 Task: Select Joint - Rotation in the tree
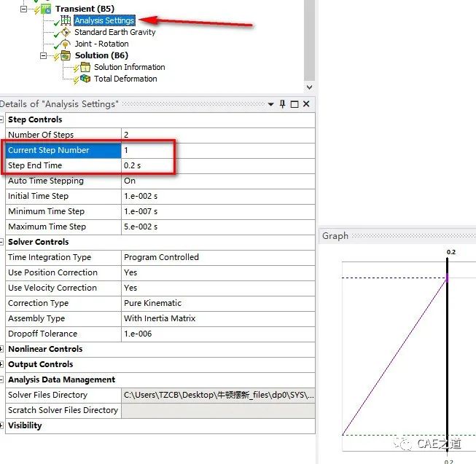click(102, 44)
